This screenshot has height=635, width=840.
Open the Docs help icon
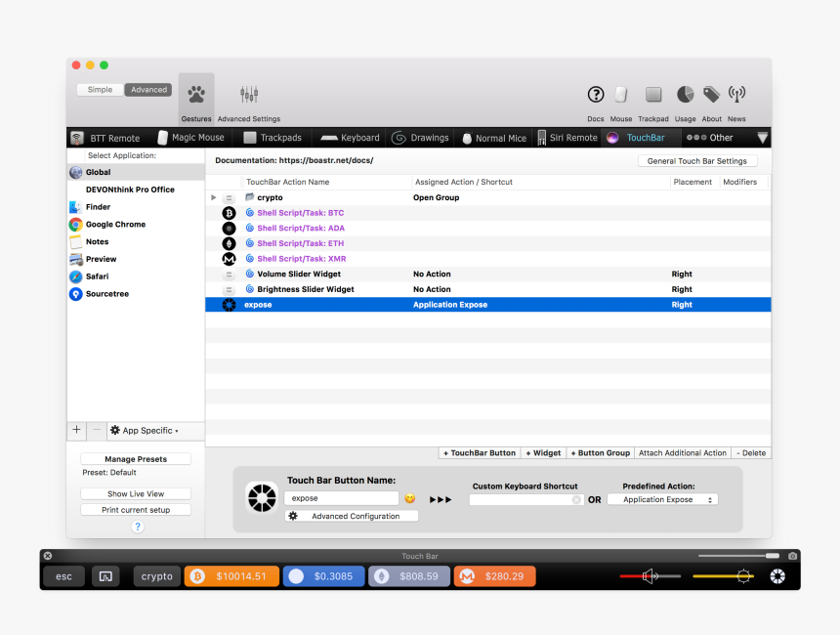(x=596, y=95)
